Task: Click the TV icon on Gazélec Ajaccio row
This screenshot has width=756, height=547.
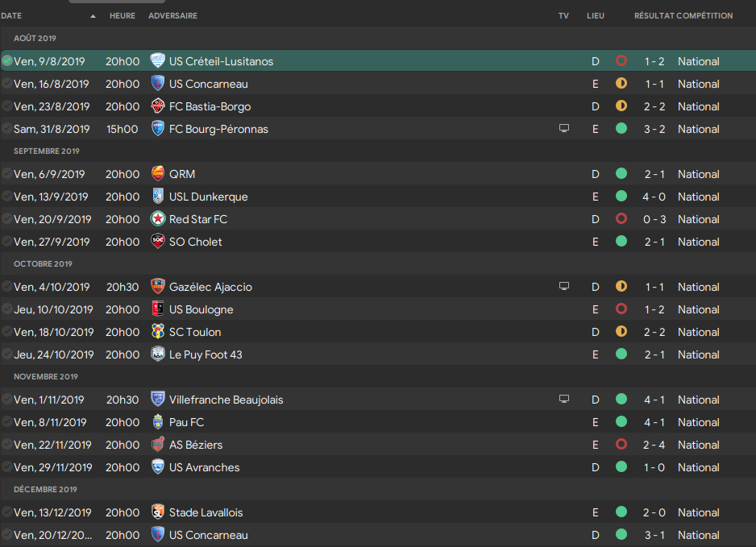Action: tap(563, 286)
